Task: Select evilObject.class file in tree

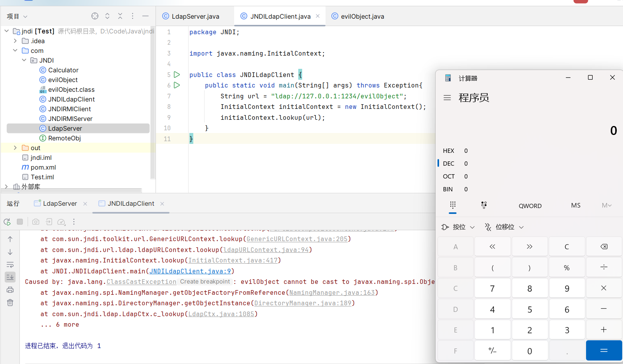Action: tap(71, 89)
